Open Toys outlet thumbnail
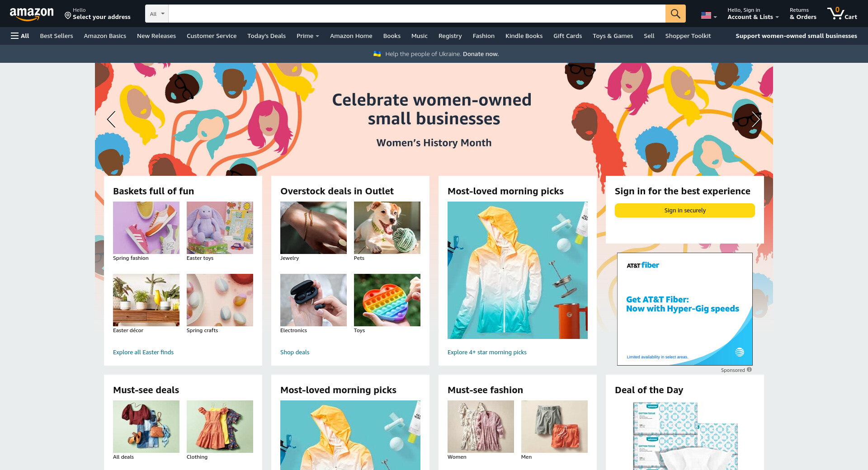This screenshot has height=470, width=868. click(x=387, y=300)
